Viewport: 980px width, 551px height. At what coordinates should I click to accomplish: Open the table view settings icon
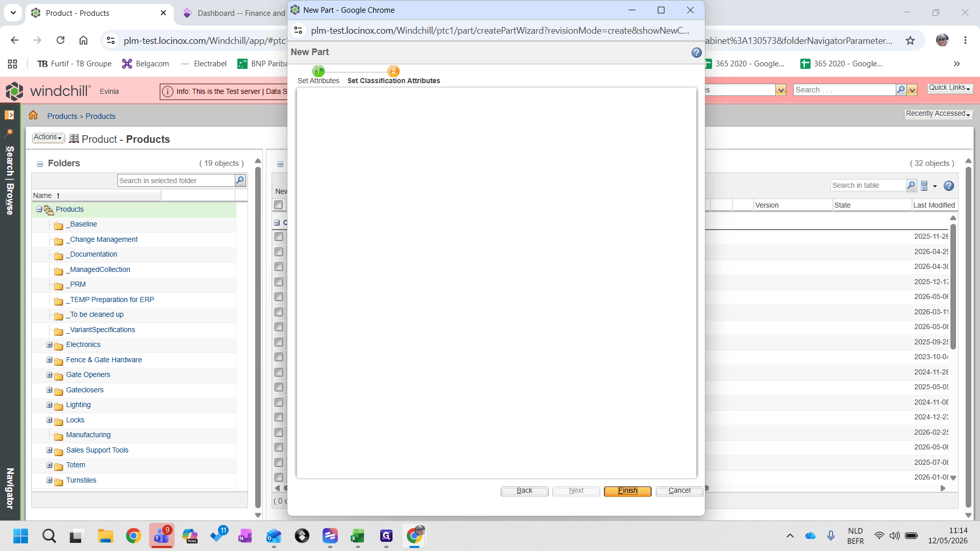pyautogui.click(x=924, y=186)
